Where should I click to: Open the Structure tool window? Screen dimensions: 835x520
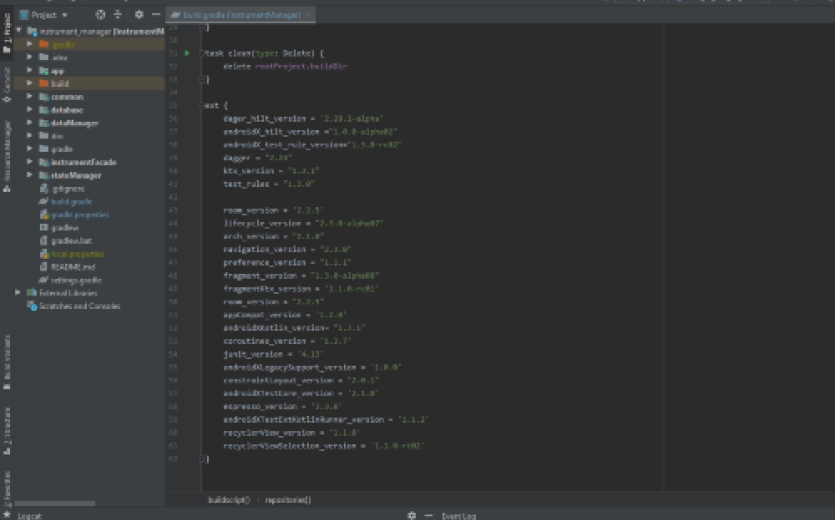(x=7, y=423)
